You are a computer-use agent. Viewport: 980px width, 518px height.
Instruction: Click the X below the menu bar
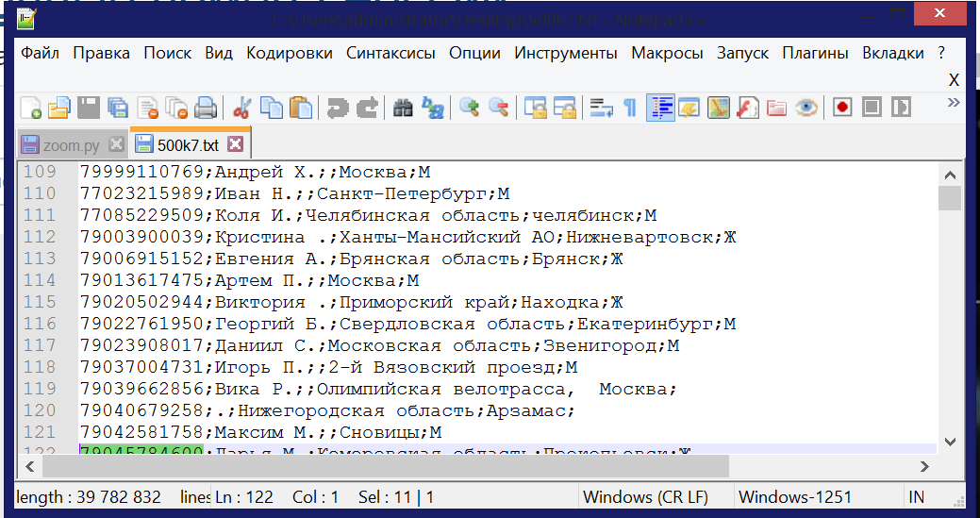click(x=954, y=80)
